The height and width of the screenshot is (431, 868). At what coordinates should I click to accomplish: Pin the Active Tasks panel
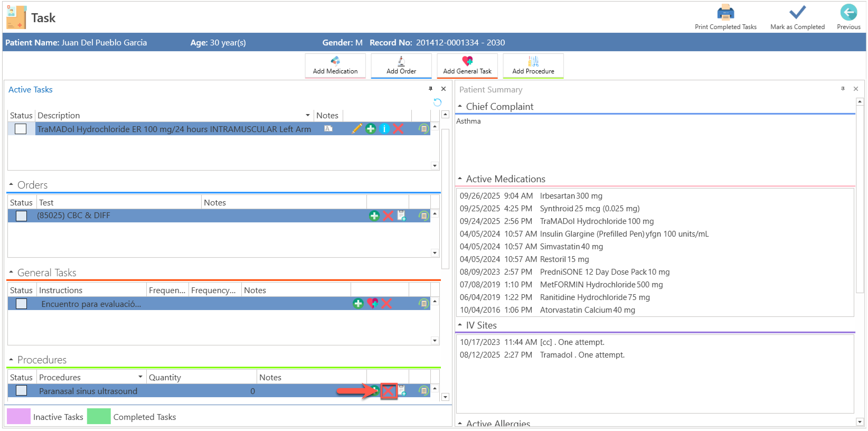(x=430, y=89)
